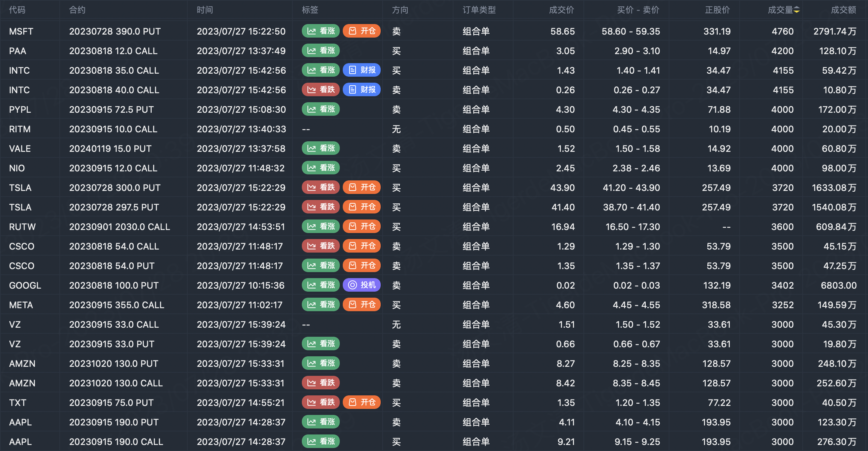Image resolution: width=868 pixels, height=451 pixels.
Task: Click volume 4760 in MSFT row
Action: click(x=783, y=31)
